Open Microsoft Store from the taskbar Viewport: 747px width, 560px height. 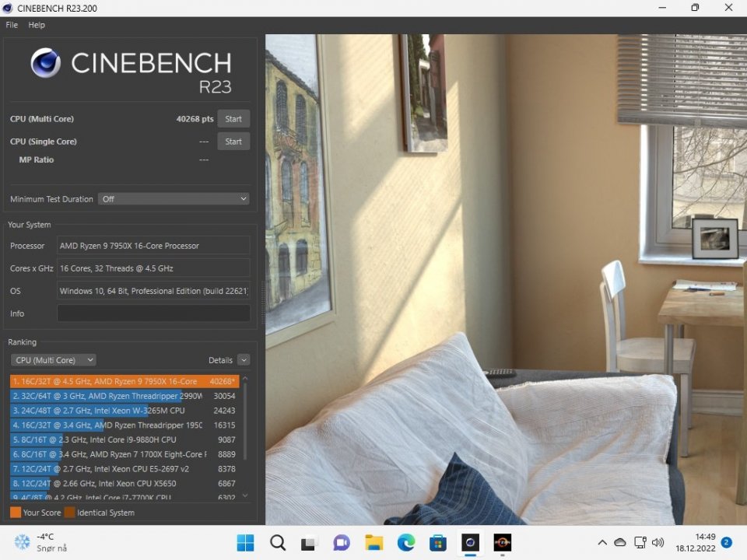coord(438,542)
